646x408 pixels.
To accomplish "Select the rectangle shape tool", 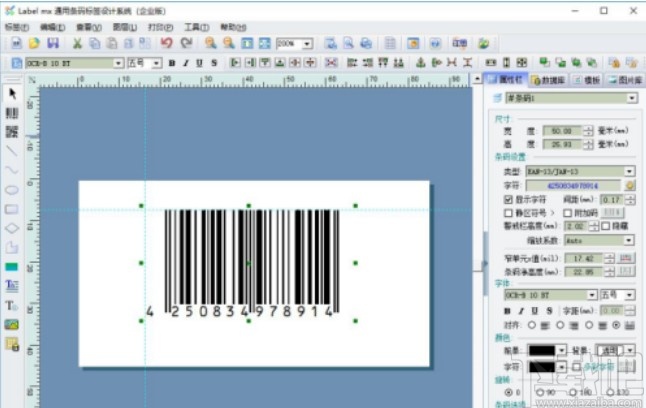I will (12, 209).
